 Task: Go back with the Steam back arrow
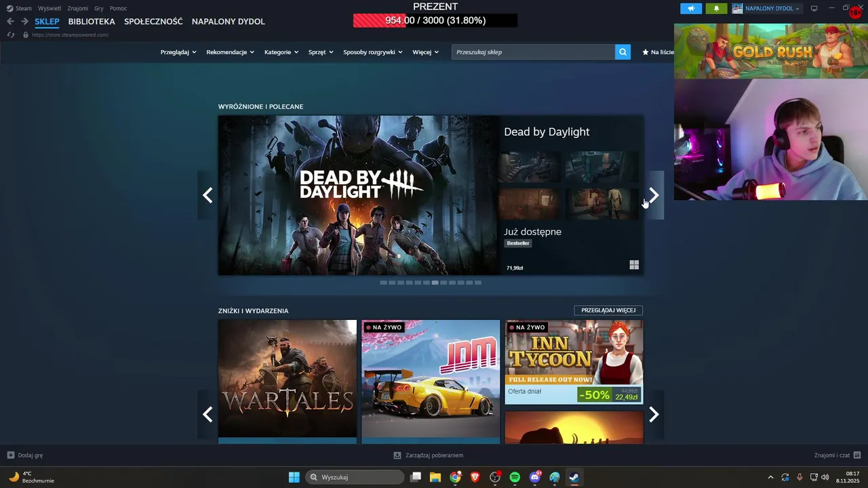pyautogui.click(x=10, y=21)
